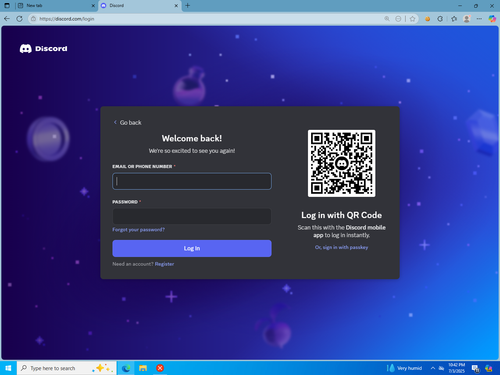Open the notification center icon

click(476, 368)
